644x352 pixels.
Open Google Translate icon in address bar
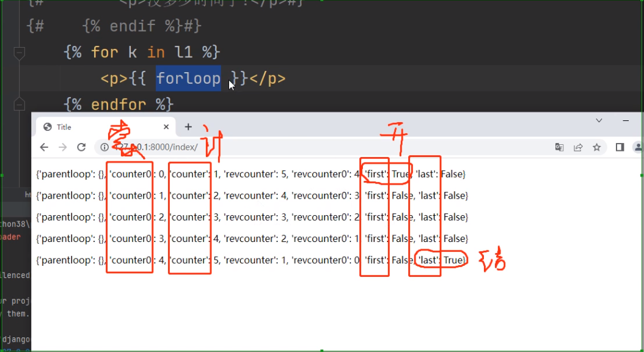tap(560, 147)
